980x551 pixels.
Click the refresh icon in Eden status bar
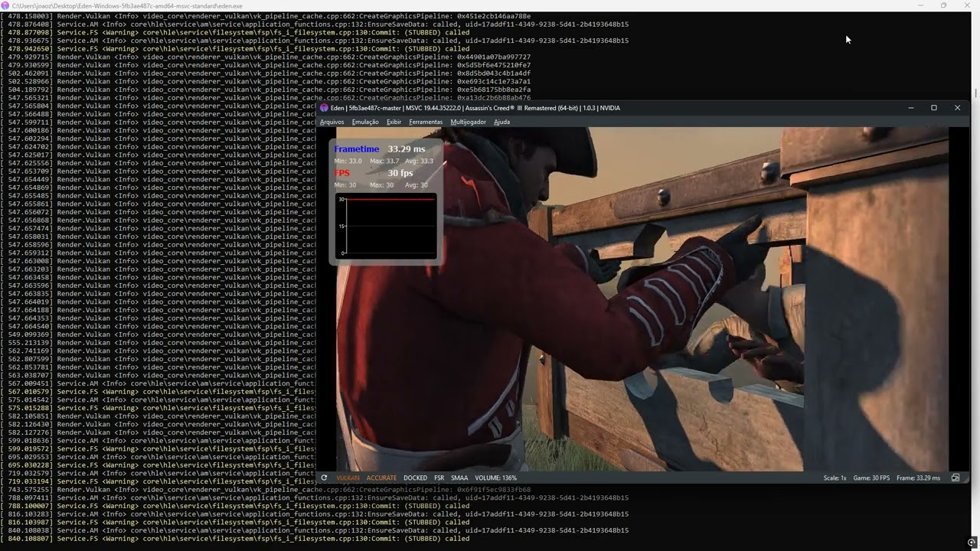[x=324, y=478]
